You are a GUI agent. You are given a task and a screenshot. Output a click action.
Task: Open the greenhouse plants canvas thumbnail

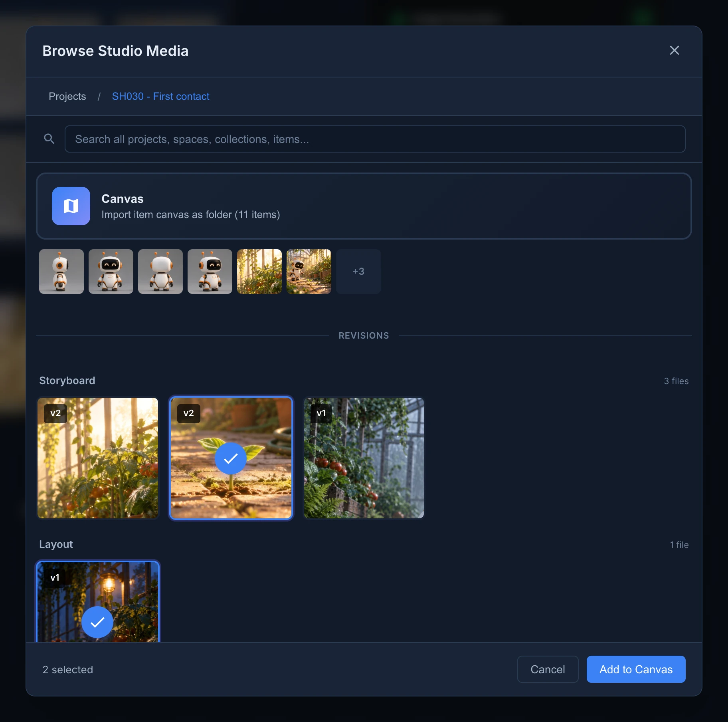tap(259, 272)
